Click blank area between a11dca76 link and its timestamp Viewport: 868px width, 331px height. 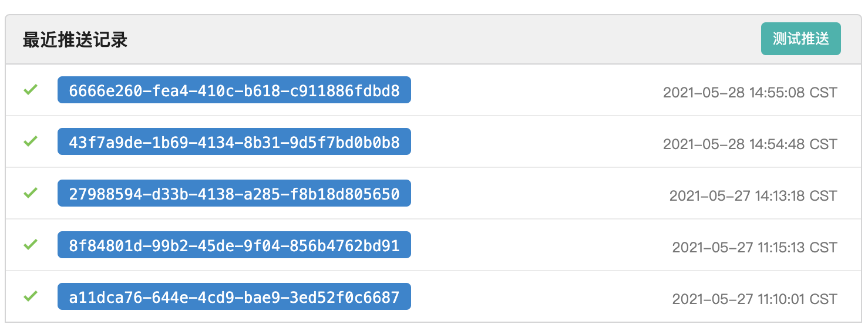[x=541, y=296]
